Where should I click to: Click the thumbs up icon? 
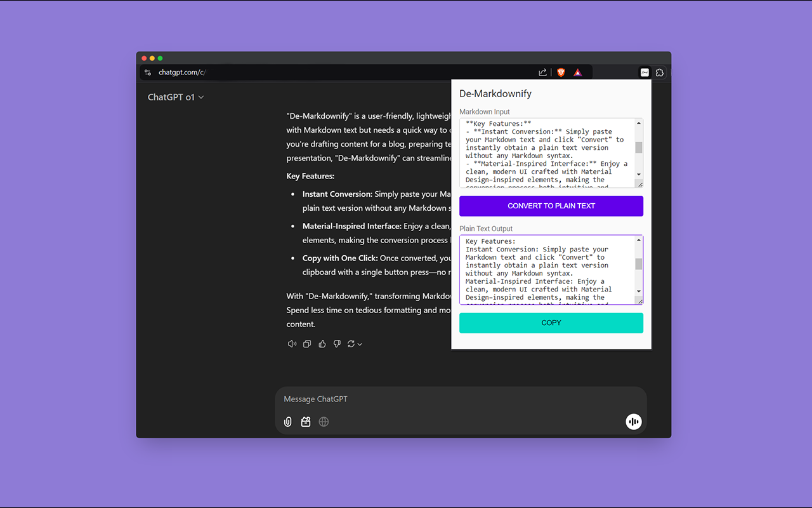(322, 344)
